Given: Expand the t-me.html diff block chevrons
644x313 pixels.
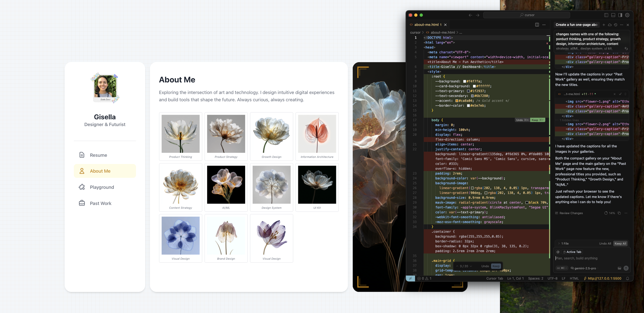Looking at the screenshot, I should (x=625, y=94).
